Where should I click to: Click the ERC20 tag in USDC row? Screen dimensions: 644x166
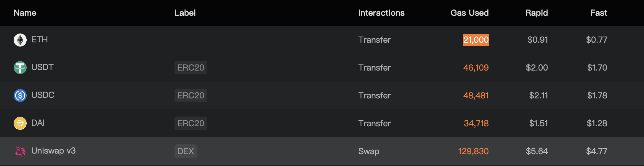191,95
